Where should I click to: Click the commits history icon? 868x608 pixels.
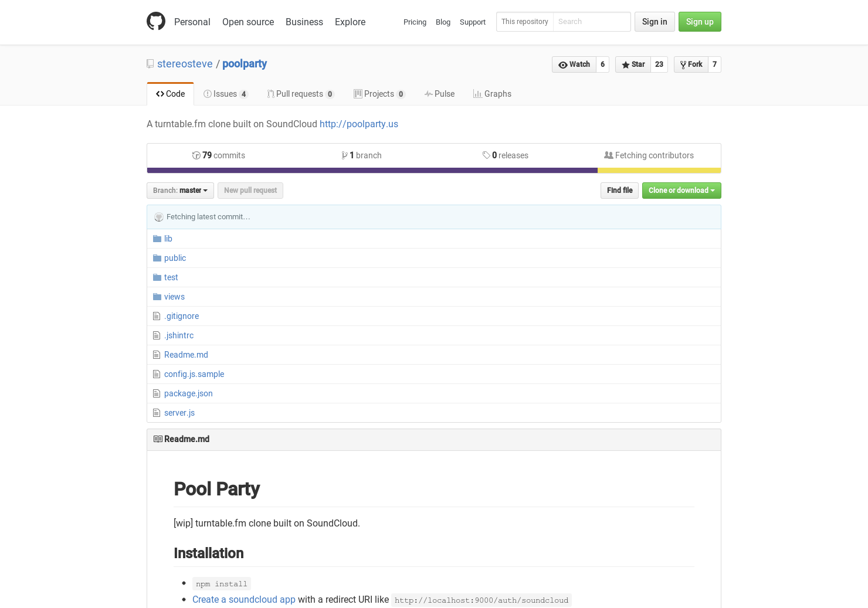point(196,155)
